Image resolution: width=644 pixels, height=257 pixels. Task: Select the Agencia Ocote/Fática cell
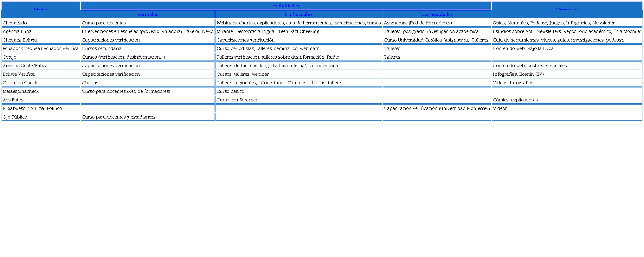41,66
